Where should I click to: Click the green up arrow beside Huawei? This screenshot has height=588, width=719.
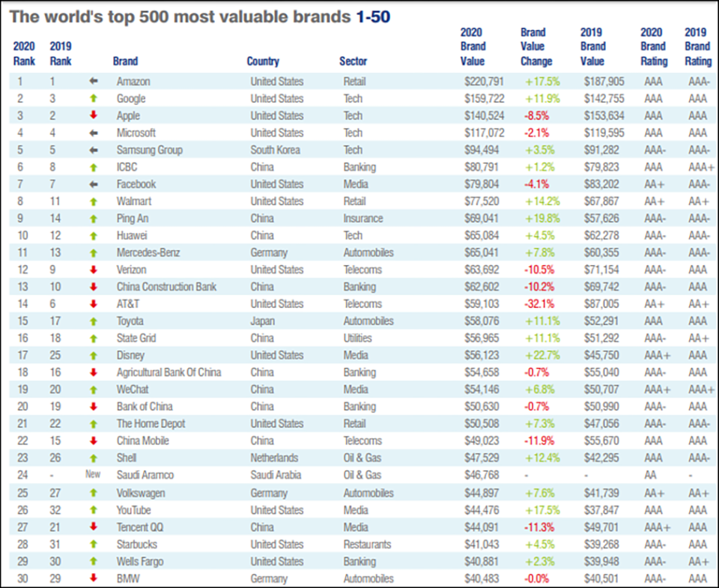[x=94, y=236]
